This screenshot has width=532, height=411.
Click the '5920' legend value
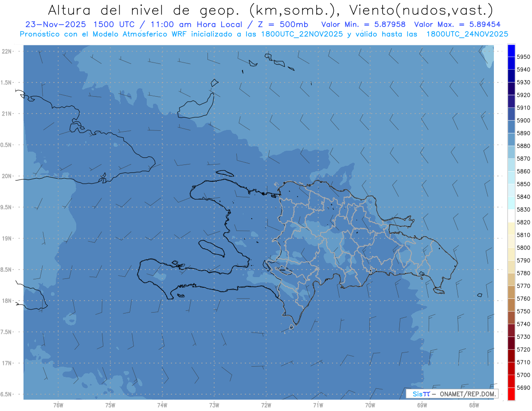pyautogui.click(x=524, y=95)
